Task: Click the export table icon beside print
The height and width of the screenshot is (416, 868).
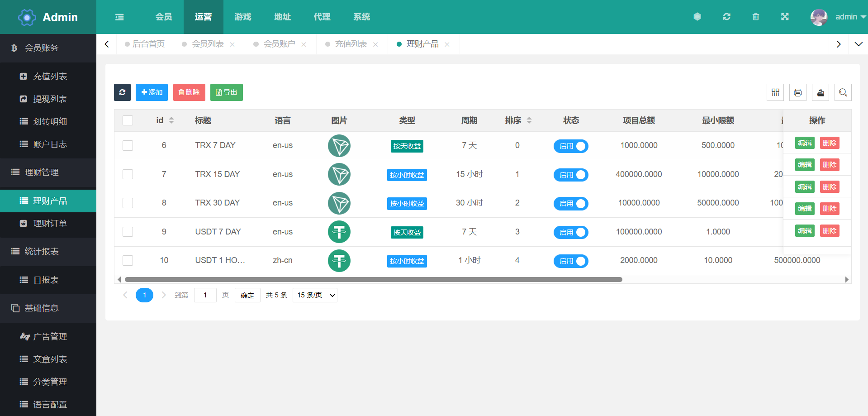Action: 821,92
